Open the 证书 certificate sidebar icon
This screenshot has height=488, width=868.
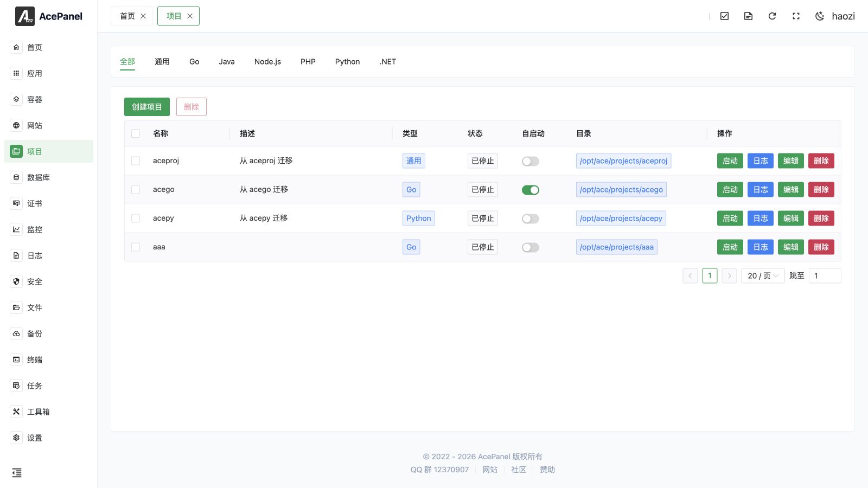16,203
